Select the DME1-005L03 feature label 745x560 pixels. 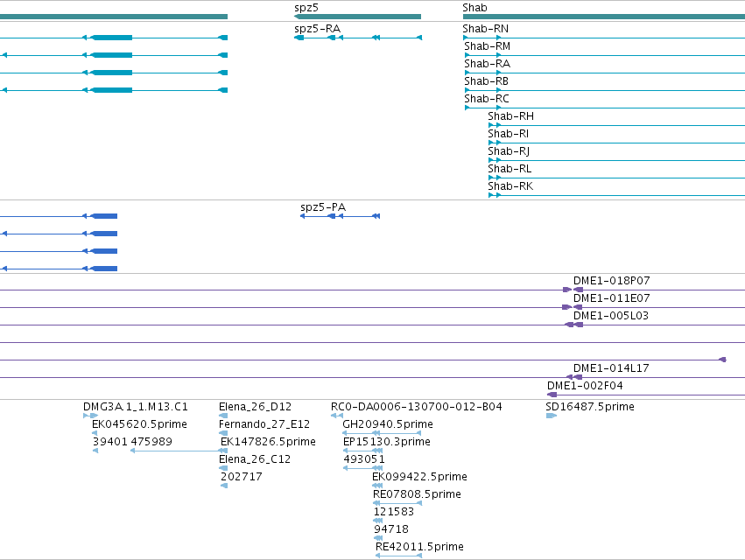[611, 316]
